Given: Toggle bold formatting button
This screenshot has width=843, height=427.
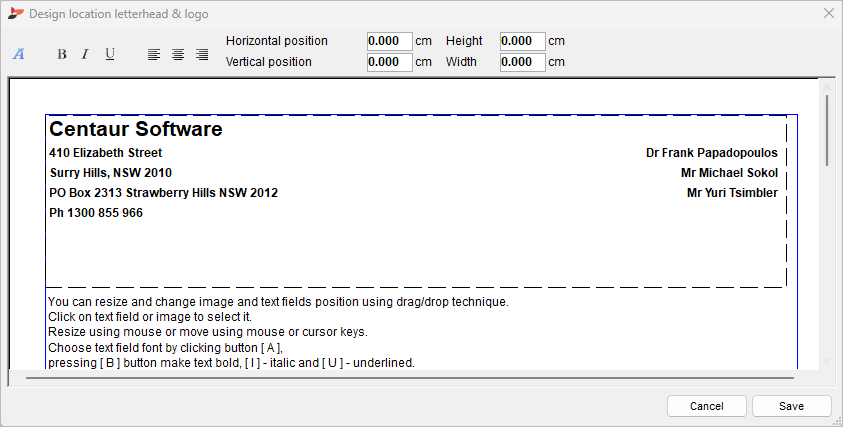Looking at the screenshot, I should pyautogui.click(x=62, y=54).
